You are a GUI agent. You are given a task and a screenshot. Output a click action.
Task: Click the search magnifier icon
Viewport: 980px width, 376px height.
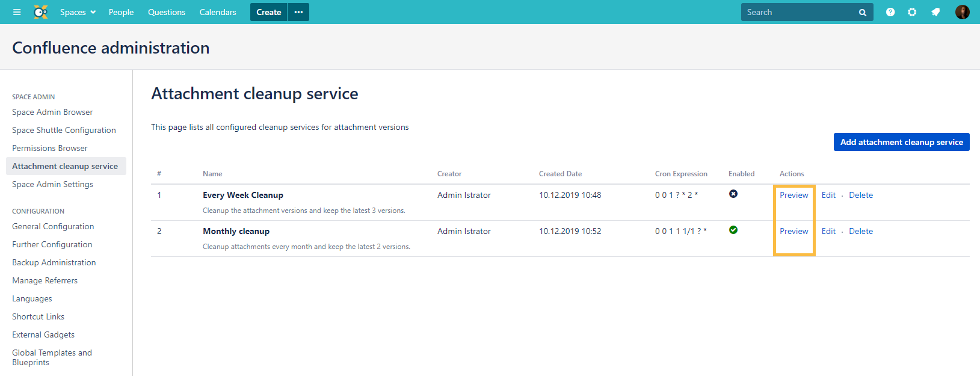pyautogui.click(x=862, y=13)
